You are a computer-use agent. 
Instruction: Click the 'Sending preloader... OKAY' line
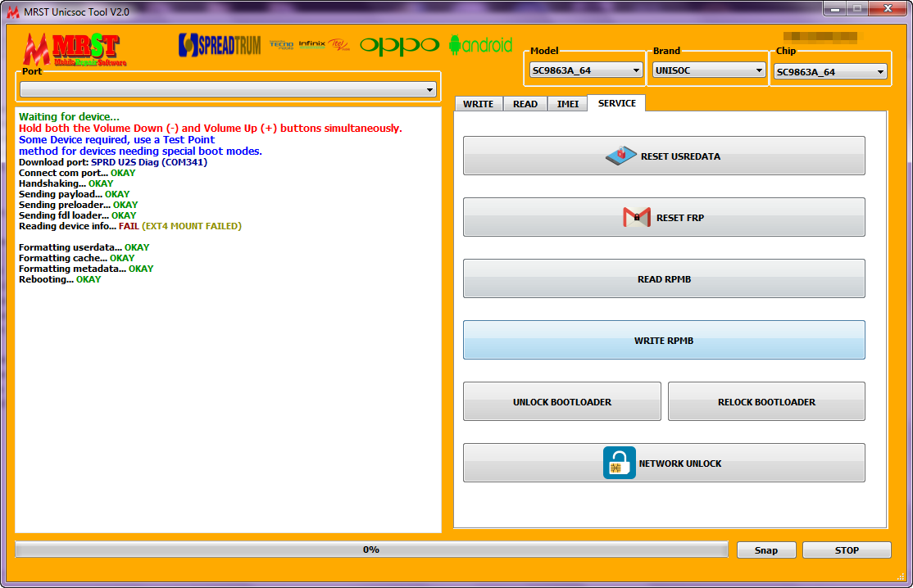click(x=78, y=205)
